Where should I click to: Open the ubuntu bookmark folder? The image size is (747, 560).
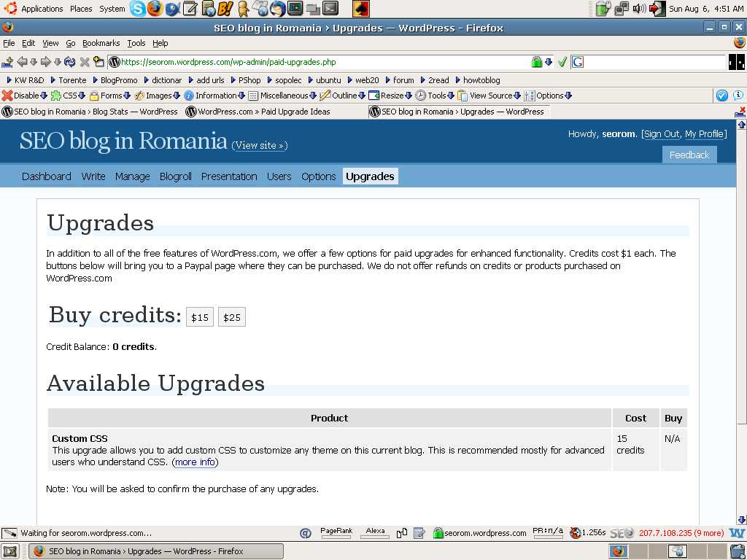click(x=325, y=80)
